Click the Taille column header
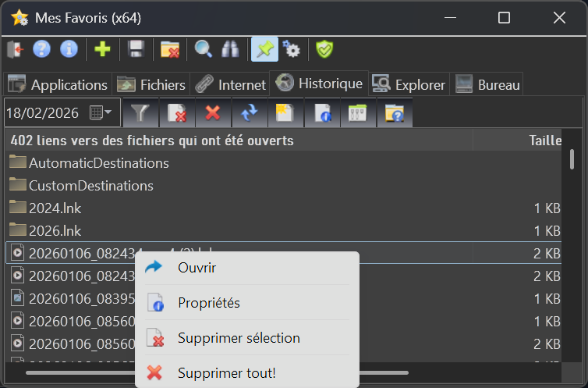The image size is (588, 388). pos(544,141)
